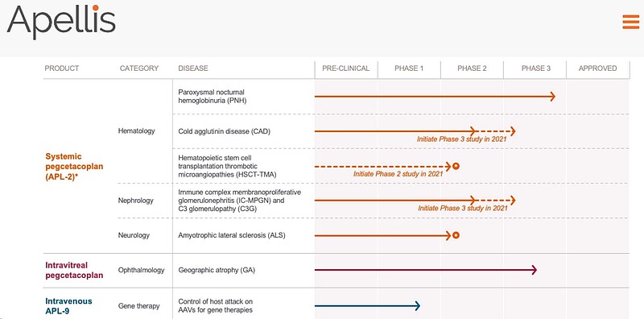Image resolution: width=644 pixels, height=319 pixels.
Task: Click the dashed arrowhead on CAD row
Action: coord(512,131)
